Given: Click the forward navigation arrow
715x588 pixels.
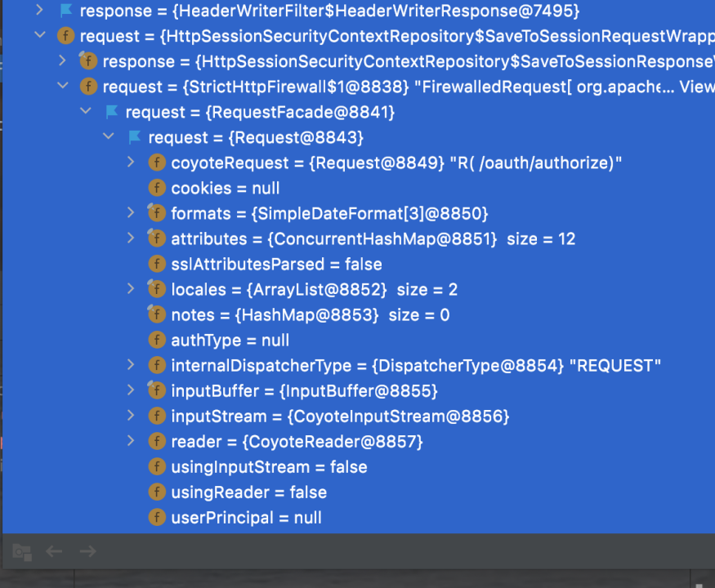Looking at the screenshot, I should pyautogui.click(x=87, y=551).
